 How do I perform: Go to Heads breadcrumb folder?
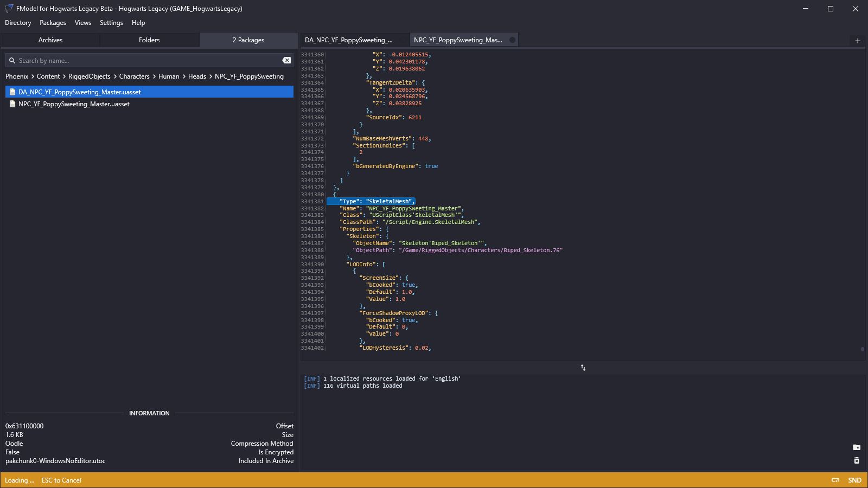(197, 76)
